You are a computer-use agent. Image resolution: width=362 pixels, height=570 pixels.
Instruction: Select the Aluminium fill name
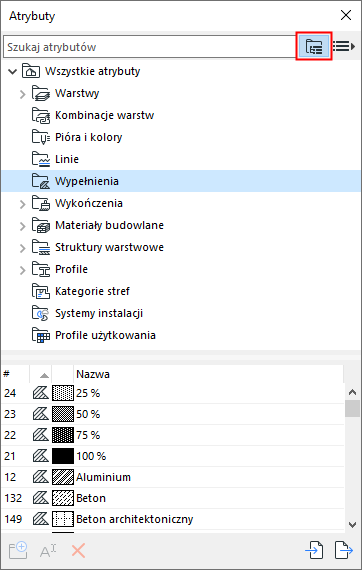103,477
